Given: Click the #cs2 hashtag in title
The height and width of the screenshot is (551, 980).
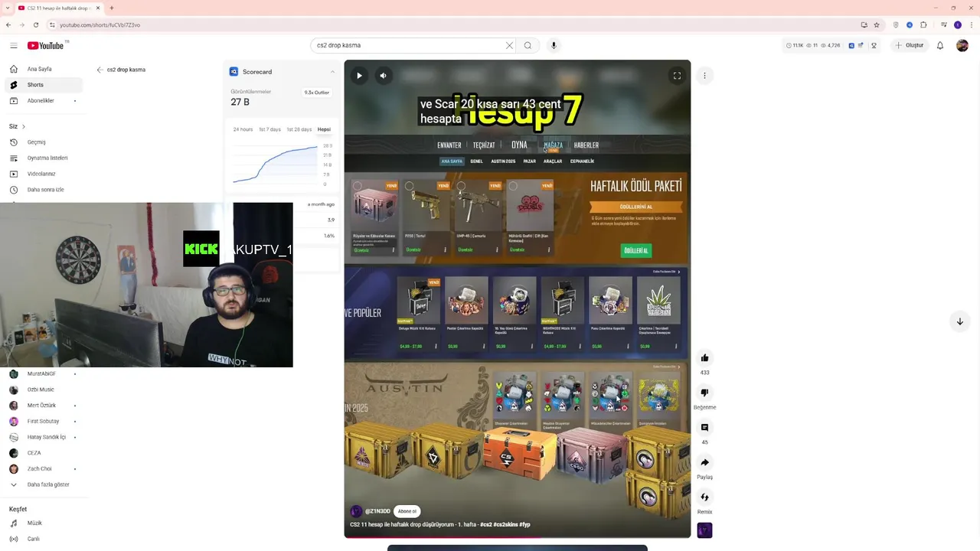Looking at the screenshot, I should pyautogui.click(x=486, y=525).
